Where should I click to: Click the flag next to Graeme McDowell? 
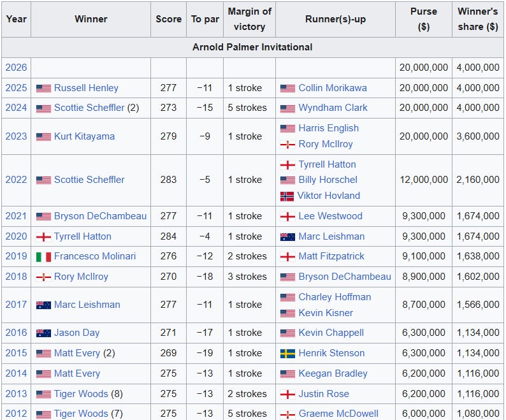coord(287,414)
